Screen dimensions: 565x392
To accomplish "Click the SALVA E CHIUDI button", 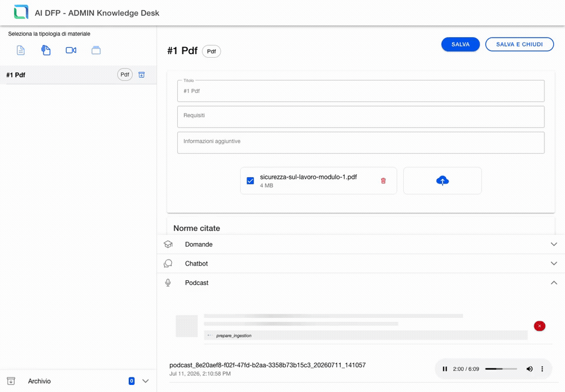I will pos(519,44).
